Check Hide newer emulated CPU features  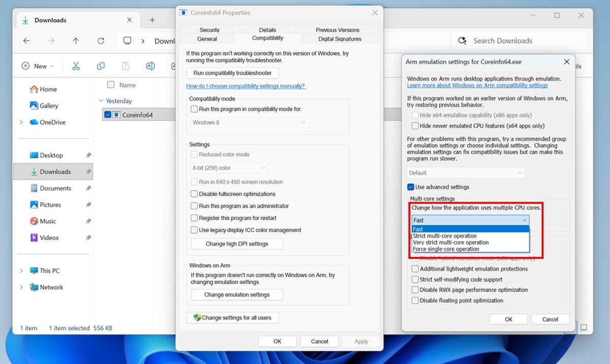tap(415, 126)
